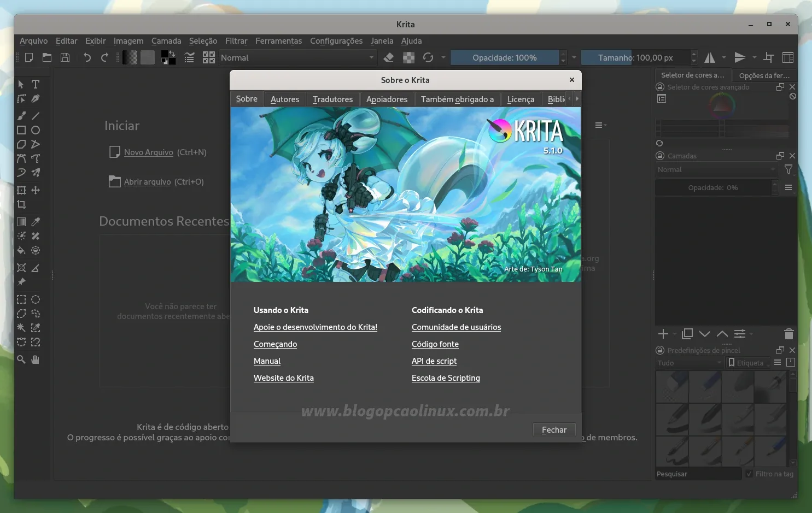Switch to the Licença tab

(521, 99)
